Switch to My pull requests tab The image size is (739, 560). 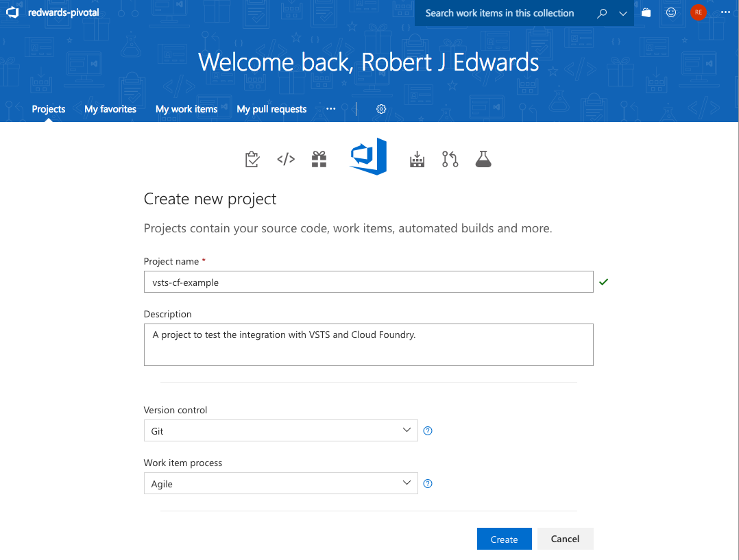[271, 109]
